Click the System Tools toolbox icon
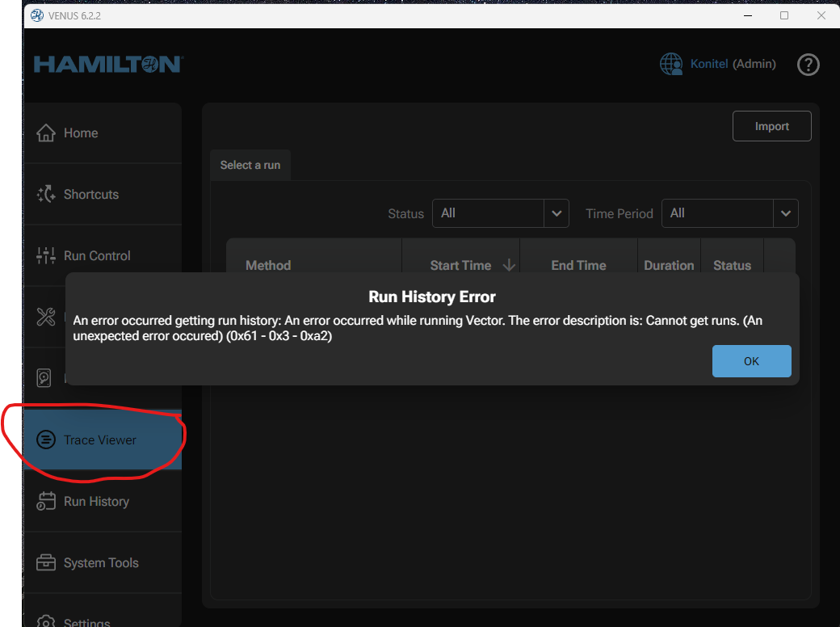This screenshot has height=627, width=840. pyautogui.click(x=46, y=562)
